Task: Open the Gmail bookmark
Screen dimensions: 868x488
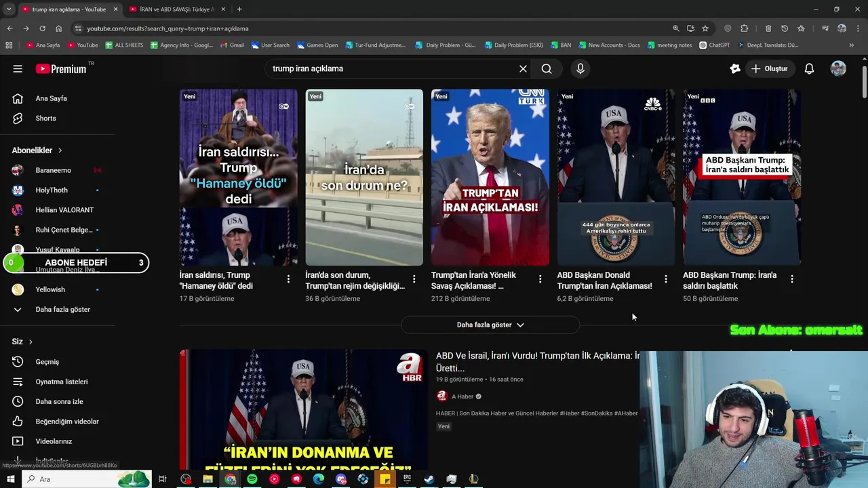Action: click(x=231, y=45)
